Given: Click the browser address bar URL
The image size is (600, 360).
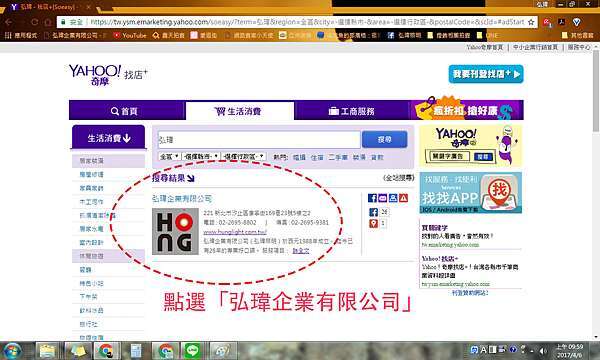Looking at the screenshot, I should tap(306, 22).
